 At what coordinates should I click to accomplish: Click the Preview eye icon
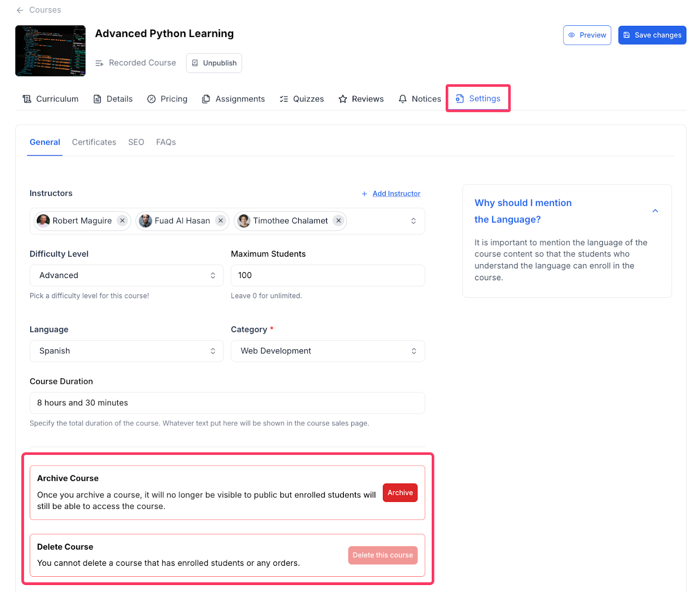(571, 35)
